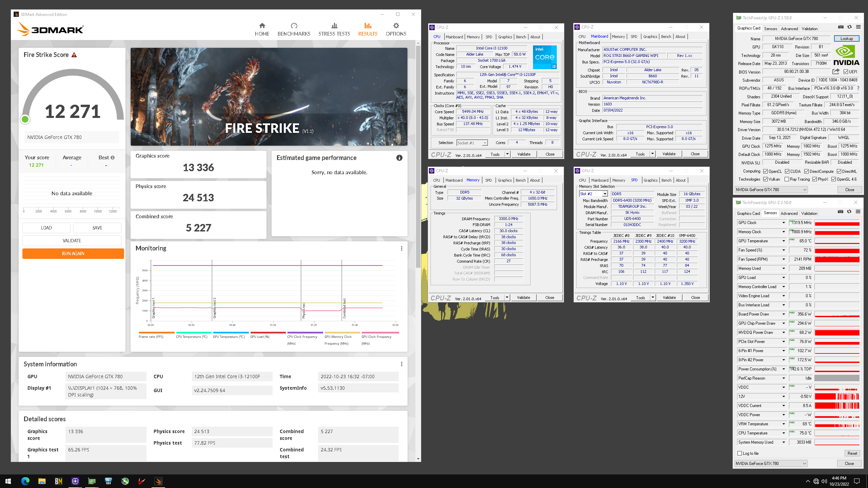Click Reset in GPU-Z Sensors window
The width and height of the screenshot is (868, 488).
tap(852, 453)
